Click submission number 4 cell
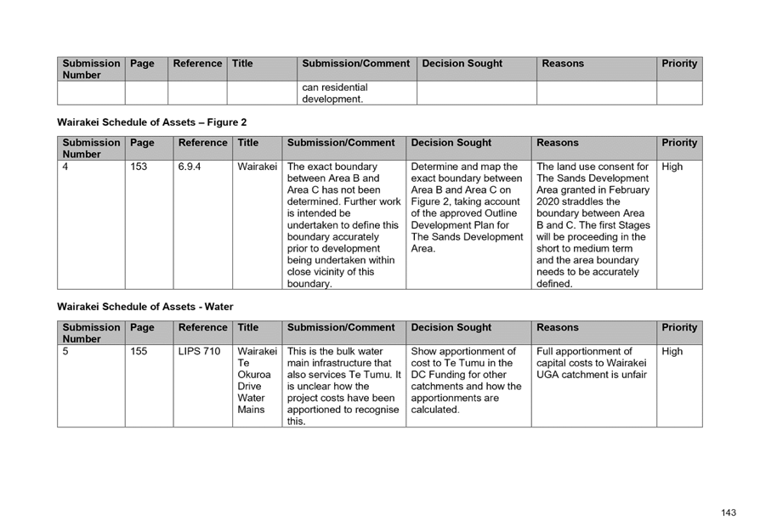Image resolution: width=760 pixels, height=532 pixels. pos(91,225)
